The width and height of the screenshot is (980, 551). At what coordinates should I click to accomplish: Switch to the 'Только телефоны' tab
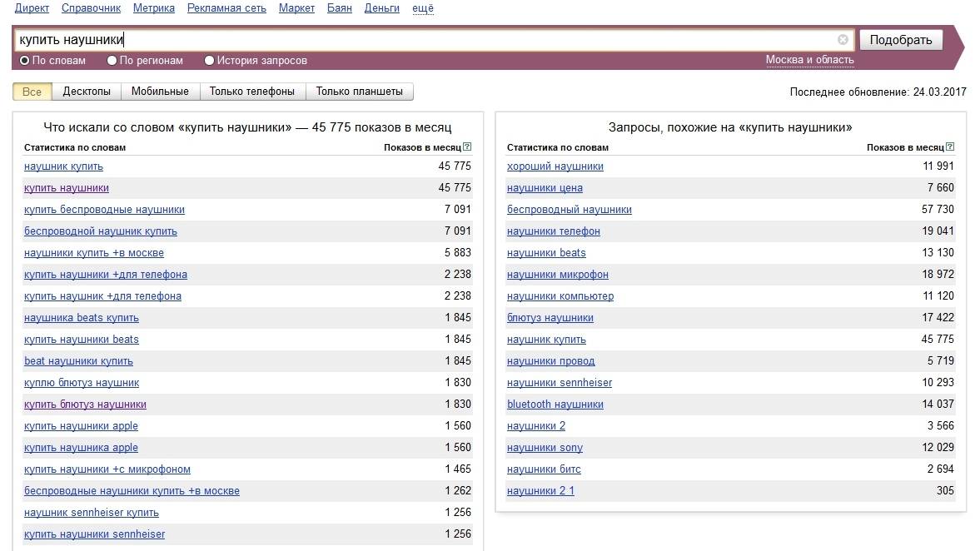click(251, 92)
